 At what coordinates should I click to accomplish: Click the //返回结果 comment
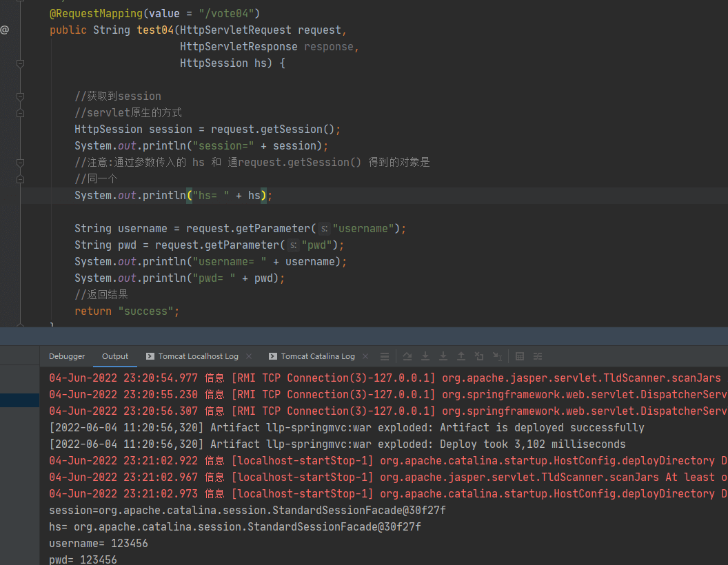pos(101,295)
